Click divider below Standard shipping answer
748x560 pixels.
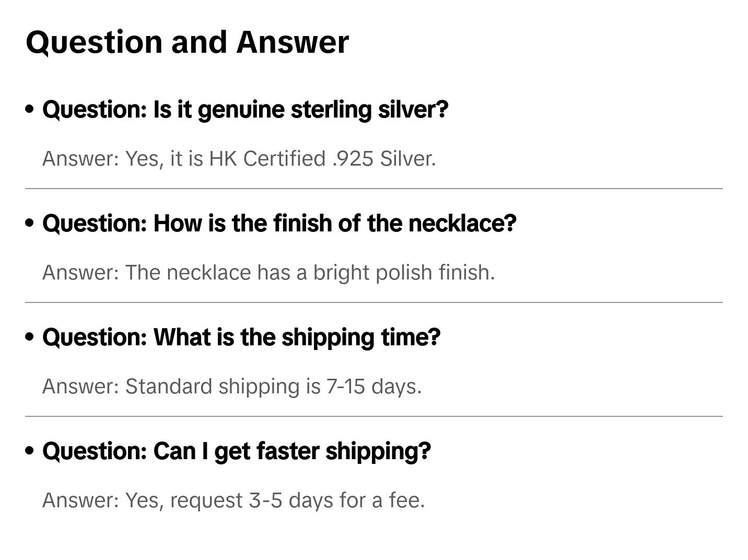click(373, 416)
